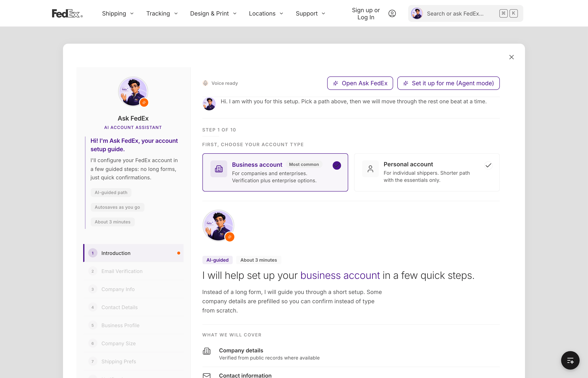Open the user account profile icon
Viewport: 588px width, 378px height.
click(x=392, y=13)
